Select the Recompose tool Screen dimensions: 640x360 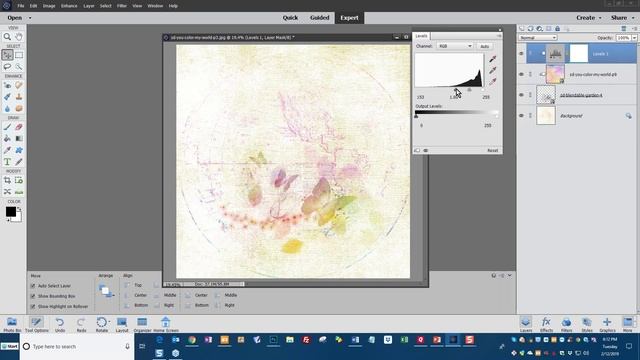tap(19, 180)
